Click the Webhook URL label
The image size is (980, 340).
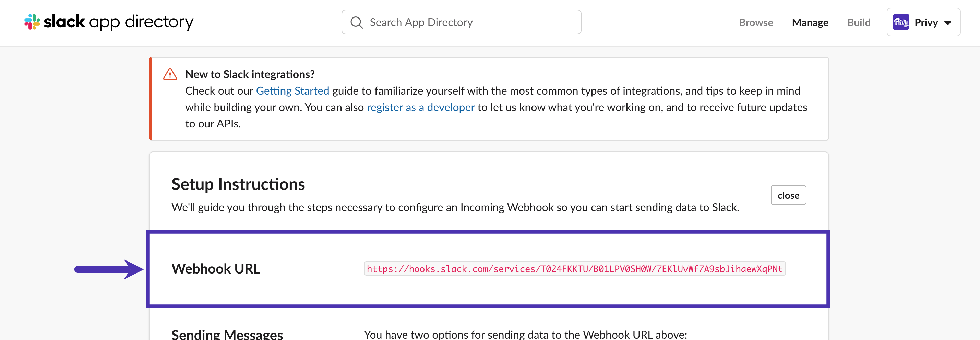216,269
